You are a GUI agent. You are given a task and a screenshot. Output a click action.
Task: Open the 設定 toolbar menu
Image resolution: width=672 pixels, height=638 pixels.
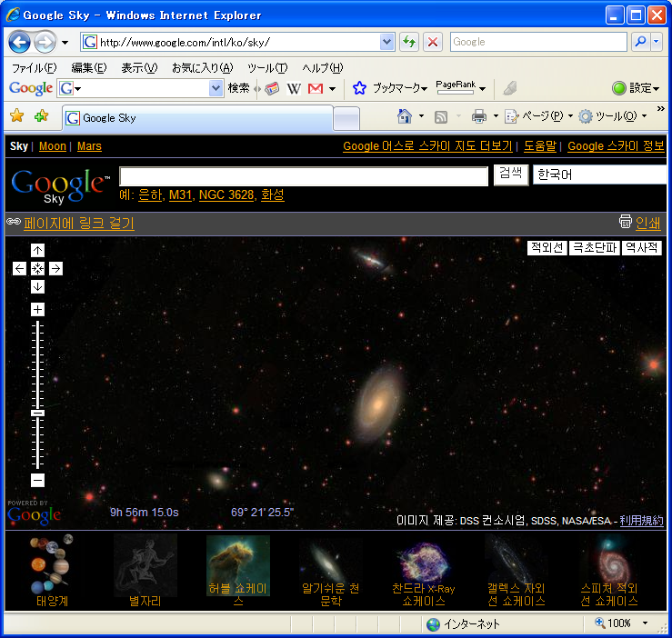coord(636,88)
